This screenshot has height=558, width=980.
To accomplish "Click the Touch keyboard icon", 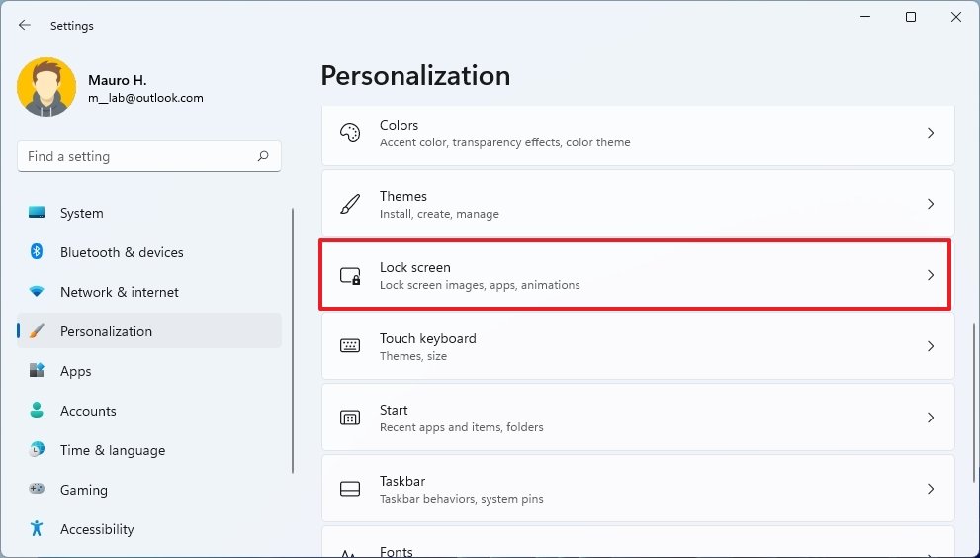I will pos(350,346).
